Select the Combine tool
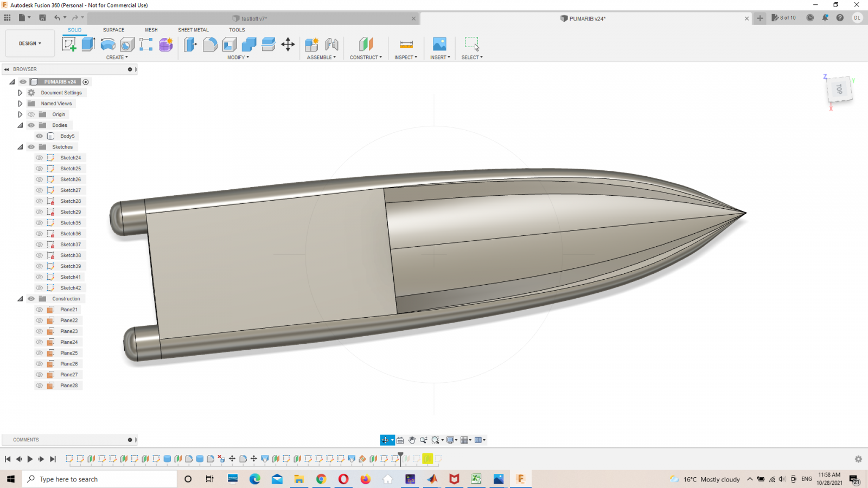Screen dimensions: 868x488 tap(249, 44)
